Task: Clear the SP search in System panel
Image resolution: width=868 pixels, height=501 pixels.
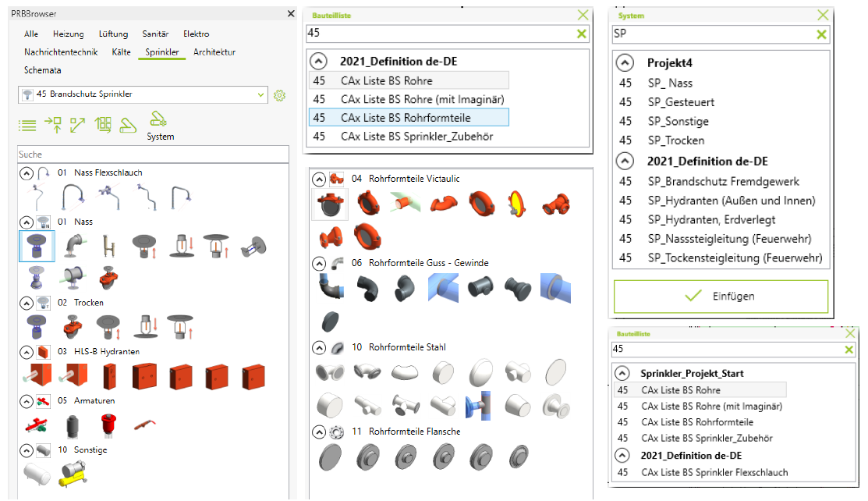Action: (821, 34)
